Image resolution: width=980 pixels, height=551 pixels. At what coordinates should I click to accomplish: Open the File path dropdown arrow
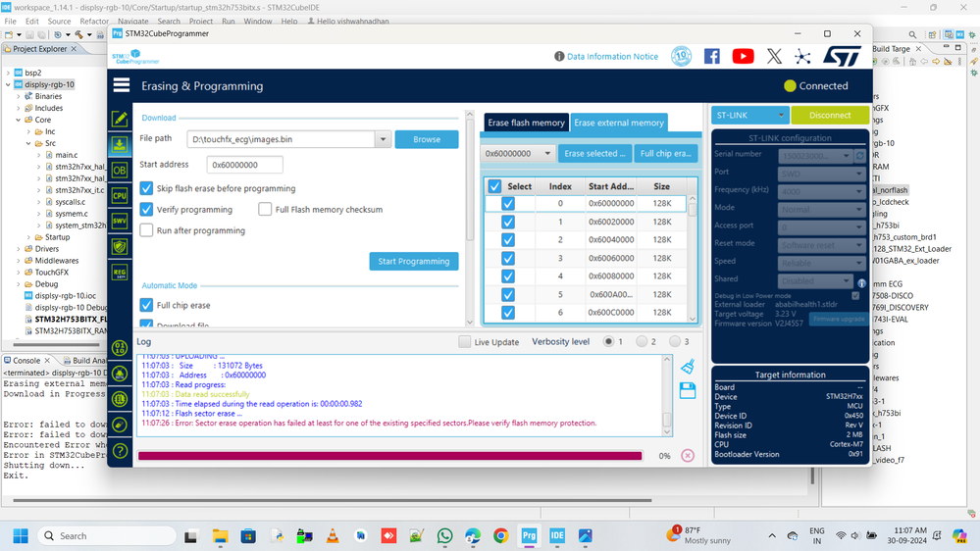pyautogui.click(x=384, y=139)
